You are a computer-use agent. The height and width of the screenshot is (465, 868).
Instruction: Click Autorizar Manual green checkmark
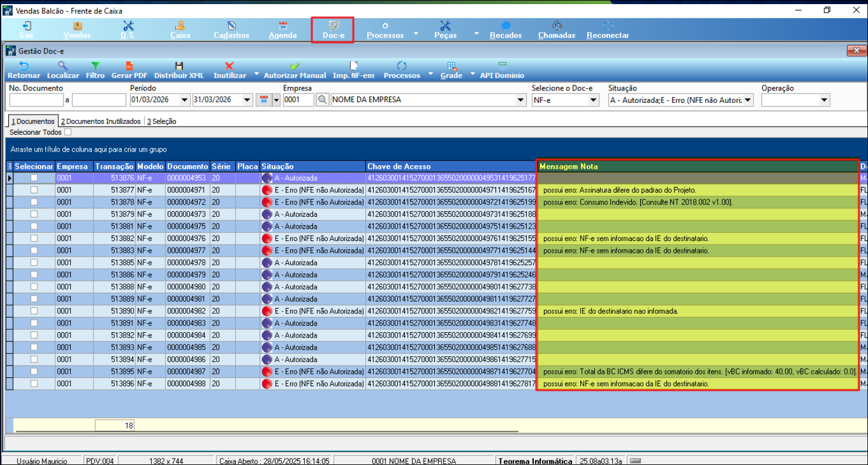295,66
